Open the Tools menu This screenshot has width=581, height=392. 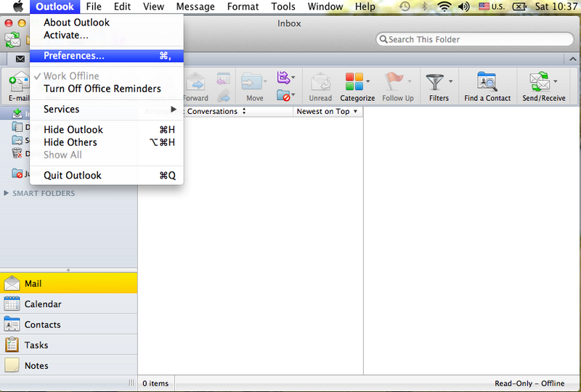click(283, 7)
